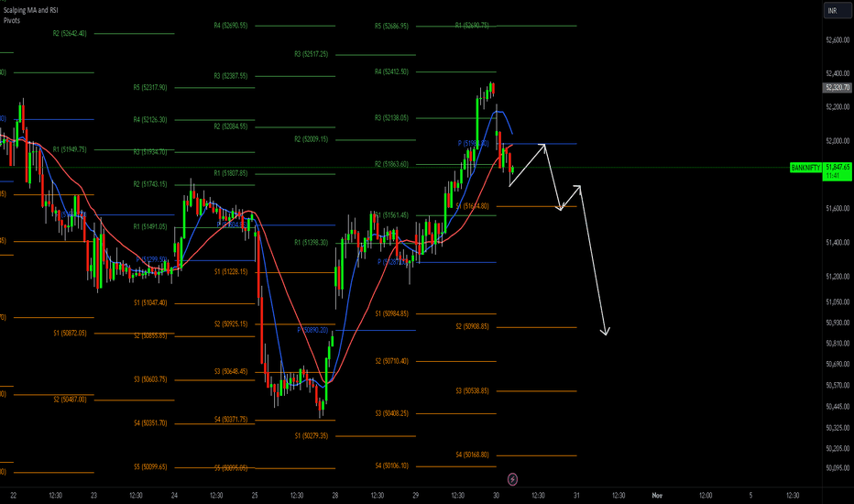
Task: Click the 52,000.00 price scale value
Action: point(838,141)
